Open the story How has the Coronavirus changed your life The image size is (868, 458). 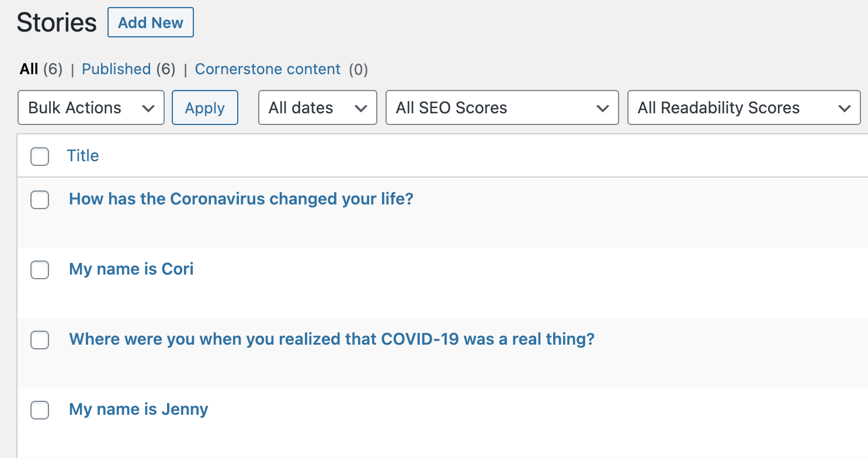point(241,199)
